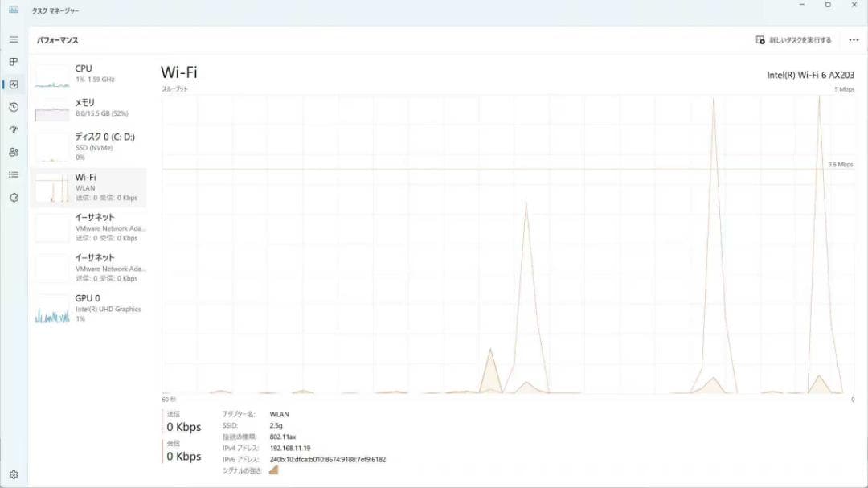The image size is (868, 488).
Task: Select CPU in the performance list
Action: click(88, 74)
